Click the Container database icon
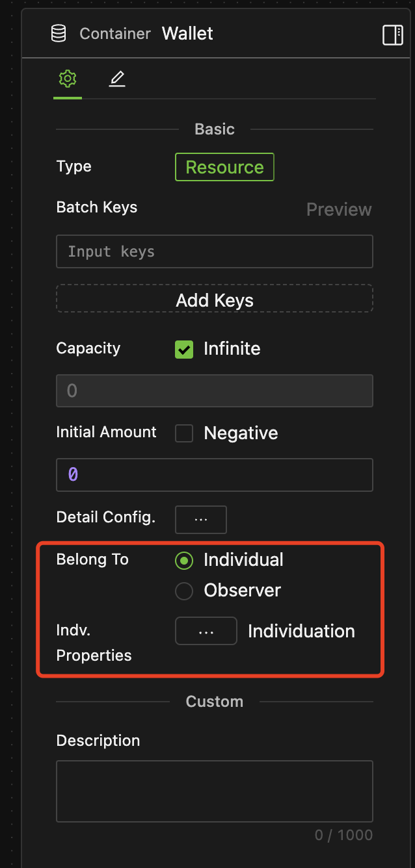 click(x=59, y=34)
